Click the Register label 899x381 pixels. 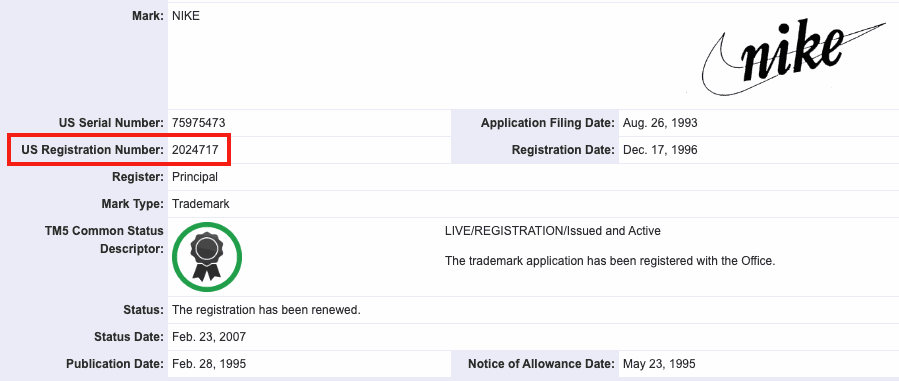(x=138, y=177)
